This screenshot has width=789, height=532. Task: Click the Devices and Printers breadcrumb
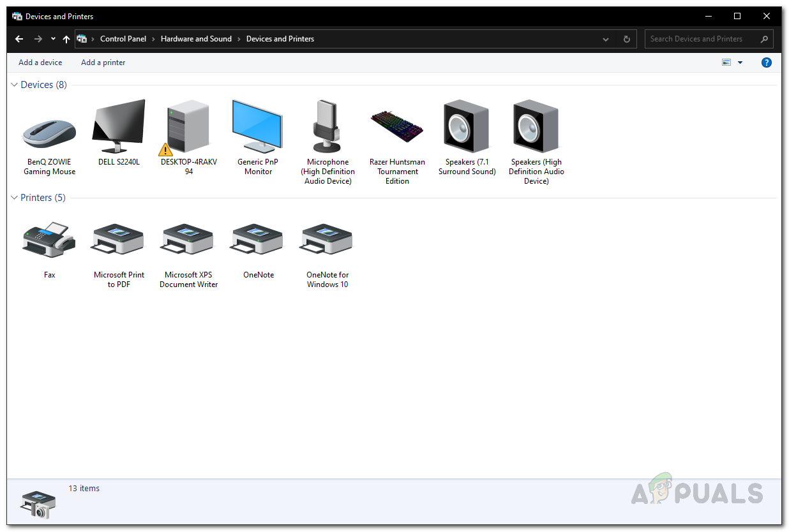point(280,39)
